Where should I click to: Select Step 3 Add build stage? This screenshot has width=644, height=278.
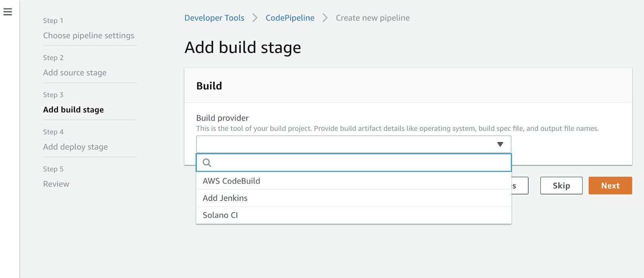coord(73,109)
